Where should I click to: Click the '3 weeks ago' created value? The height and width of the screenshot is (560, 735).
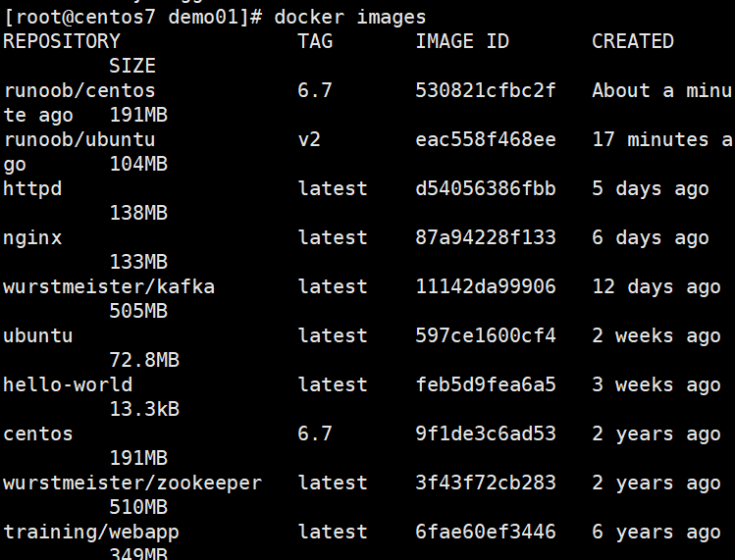(656, 385)
